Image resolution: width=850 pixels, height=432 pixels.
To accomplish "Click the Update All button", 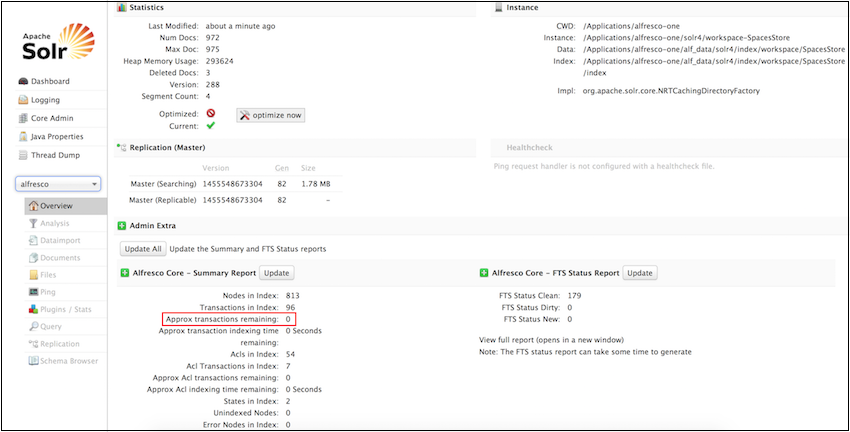I will point(142,248).
